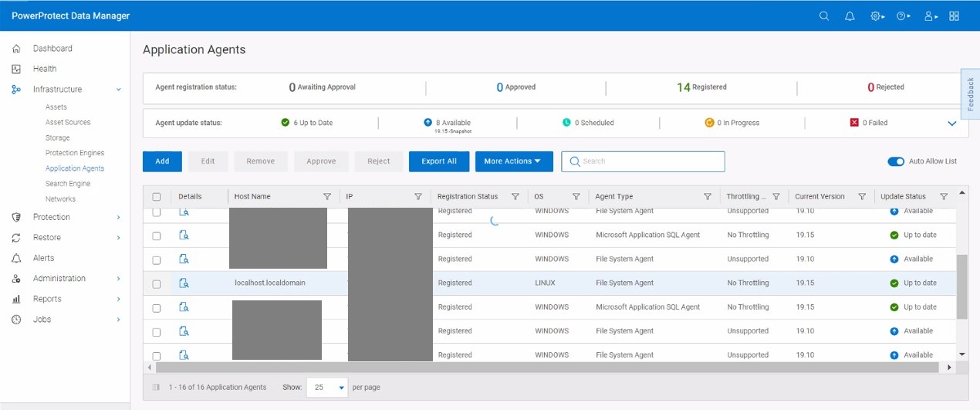
Task: Open the notifications bell icon
Action: pos(850,16)
